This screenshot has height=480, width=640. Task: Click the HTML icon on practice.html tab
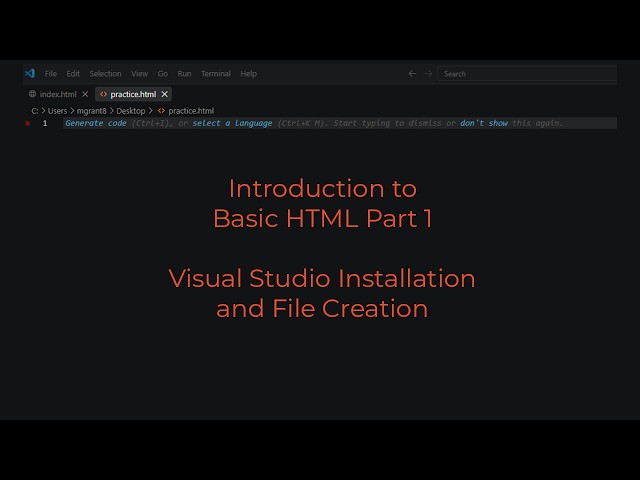pyautogui.click(x=103, y=94)
